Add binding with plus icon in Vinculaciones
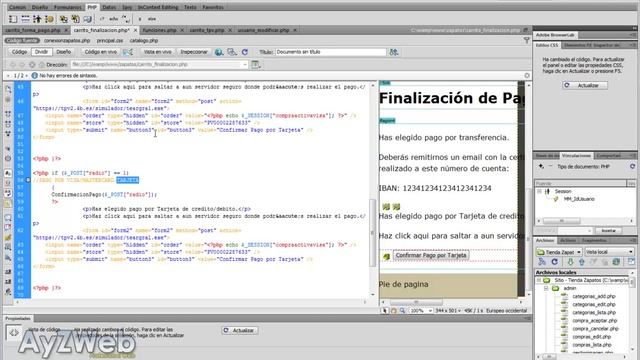Viewport: 640px width, 360px height. pos(541,167)
